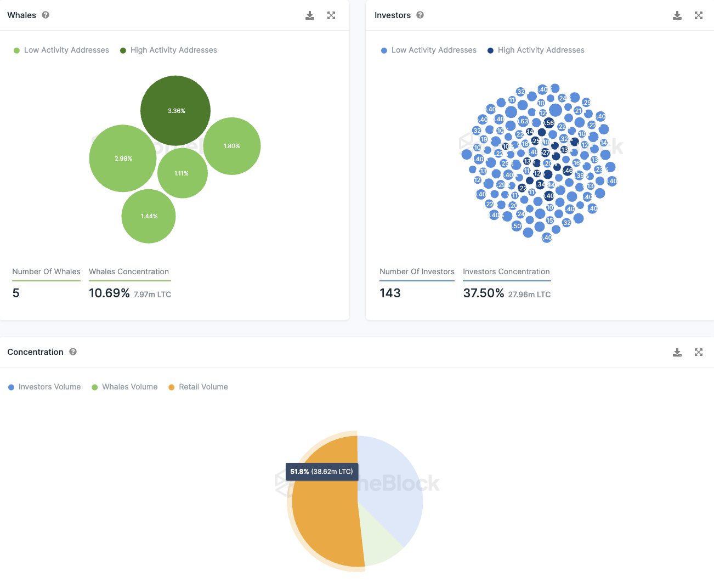Toggle Low Activity Addresses in Whales legend

point(61,50)
